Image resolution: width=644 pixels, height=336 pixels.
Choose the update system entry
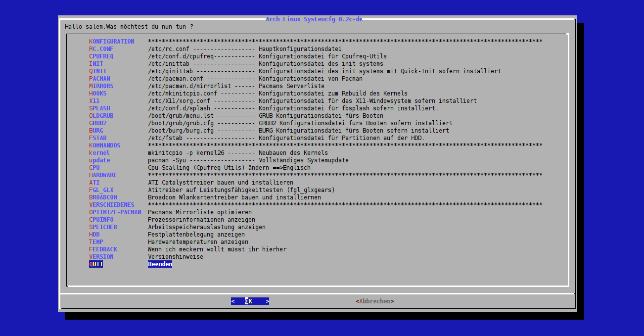pyautogui.click(x=99, y=160)
